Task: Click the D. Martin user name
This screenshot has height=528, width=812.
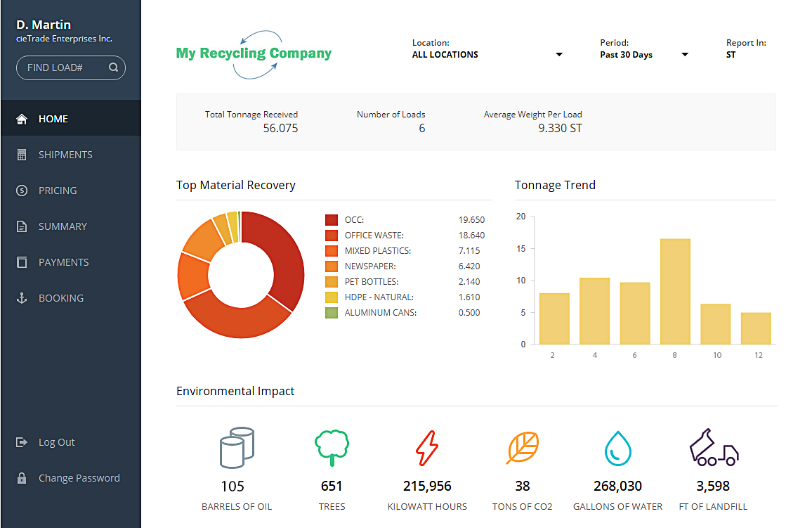Action: [x=44, y=25]
